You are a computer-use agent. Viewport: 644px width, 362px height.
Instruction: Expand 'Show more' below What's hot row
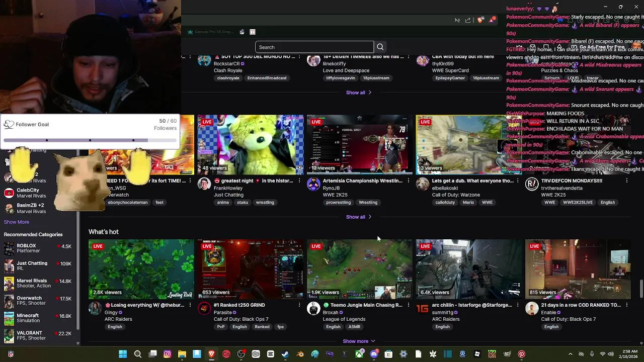pyautogui.click(x=359, y=341)
